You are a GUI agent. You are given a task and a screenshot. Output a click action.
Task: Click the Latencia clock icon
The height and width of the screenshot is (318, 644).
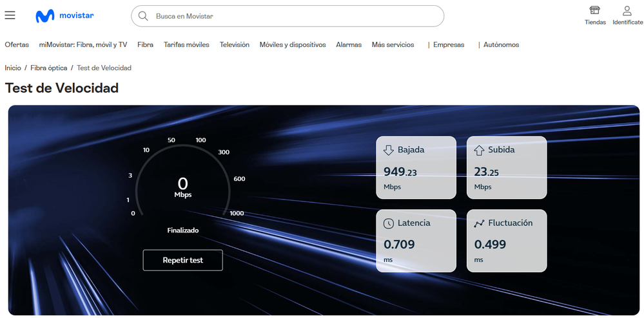tap(388, 223)
